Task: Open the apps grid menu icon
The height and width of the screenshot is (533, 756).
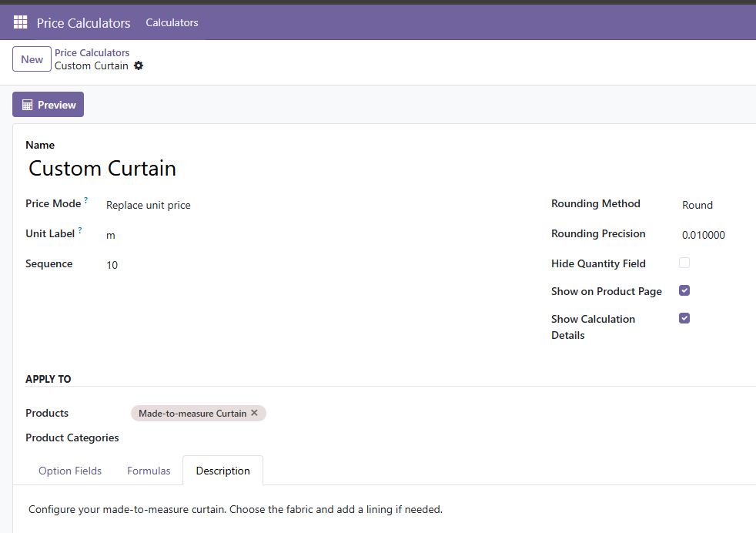Action: [20, 22]
